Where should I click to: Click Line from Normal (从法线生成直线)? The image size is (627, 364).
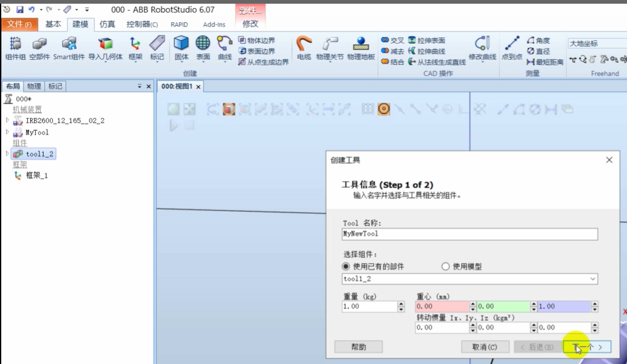pyautogui.click(x=437, y=62)
